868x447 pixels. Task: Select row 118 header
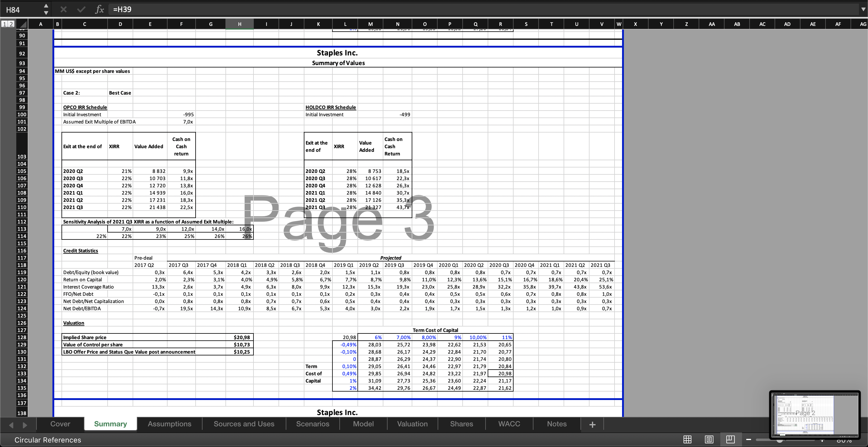[22, 265]
